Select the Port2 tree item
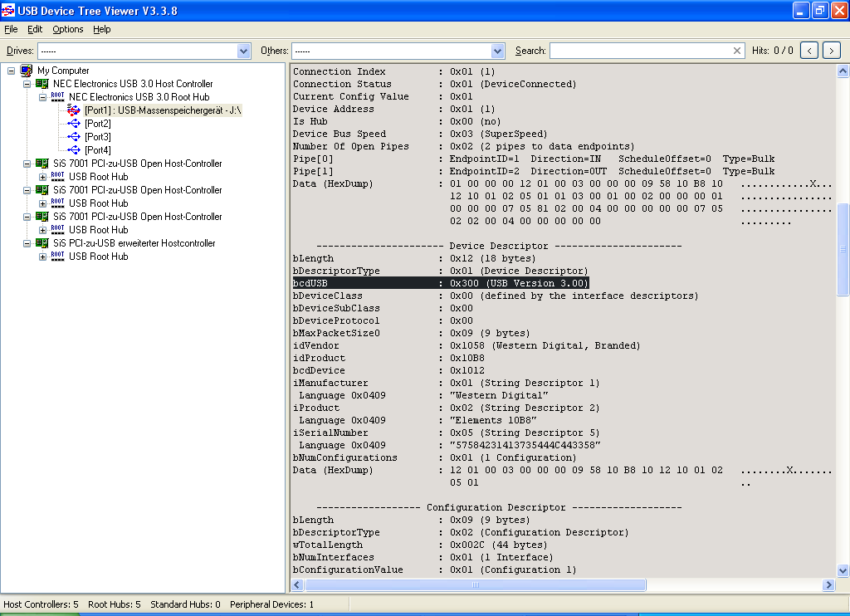 pyautogui.click(x=98, y=124)
